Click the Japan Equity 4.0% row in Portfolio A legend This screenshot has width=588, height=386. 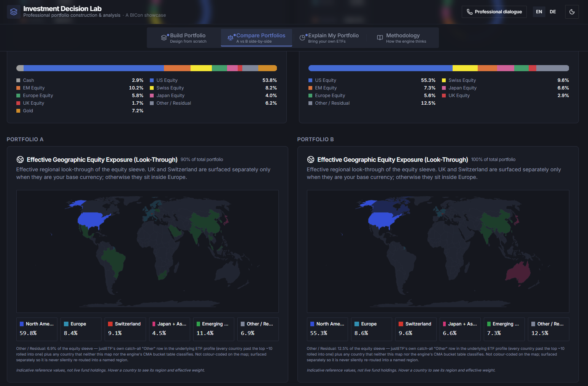click(213, 96)
